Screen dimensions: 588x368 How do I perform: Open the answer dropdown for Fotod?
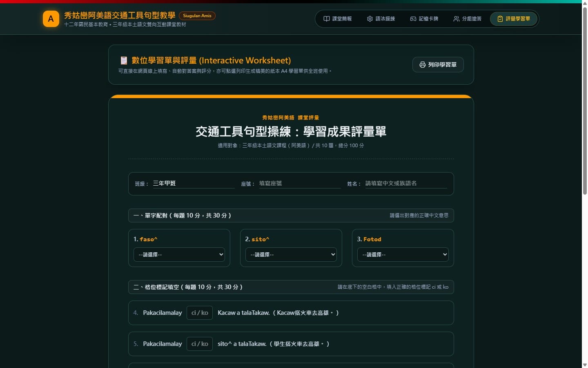(x=403, y=254)
